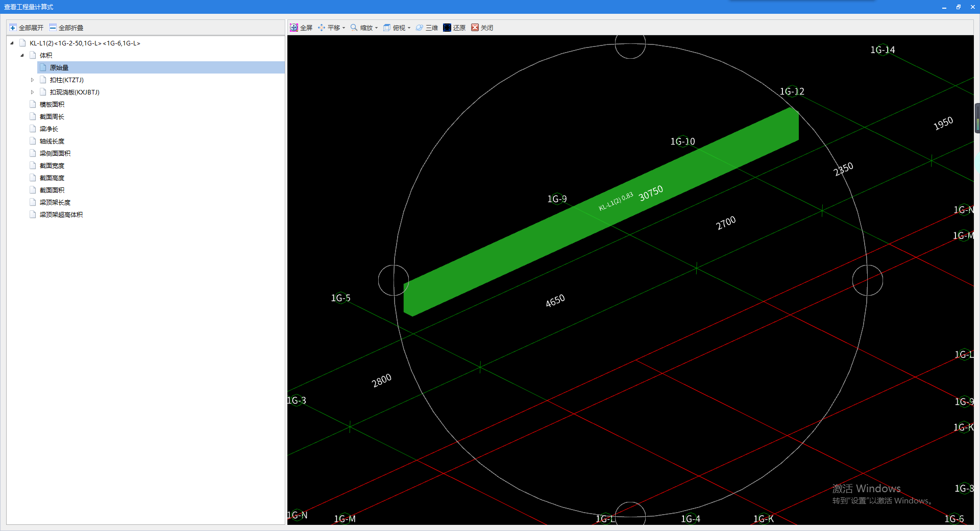Click the 缩放 magnifier icon
Image resolution: width=980 pixels, height=531 pixels.
(354, 28)
